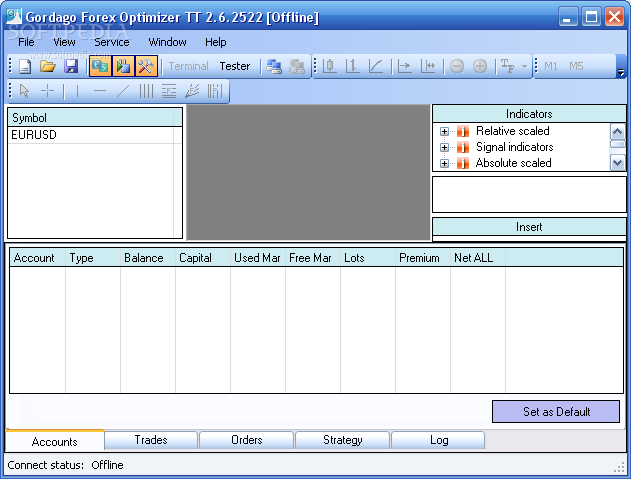This screenshot has height=479, width=631.
Task: Click the Capital column header
Action: click(x=203, y=258)
